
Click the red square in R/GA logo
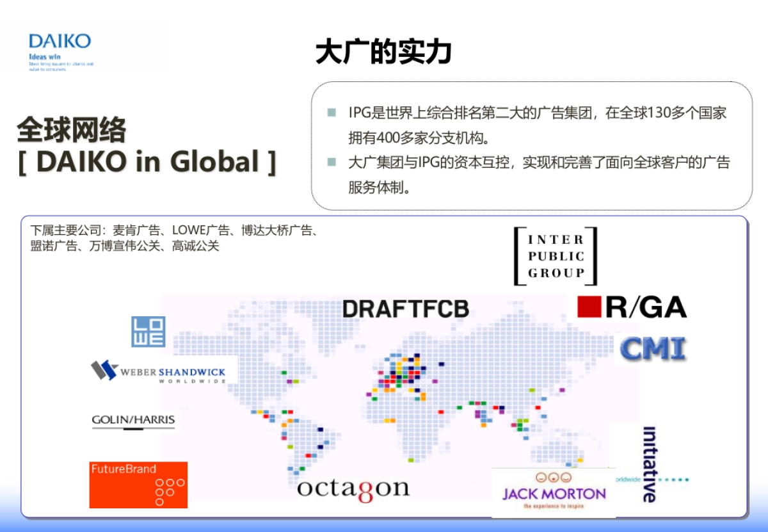[x=589, y=307]
